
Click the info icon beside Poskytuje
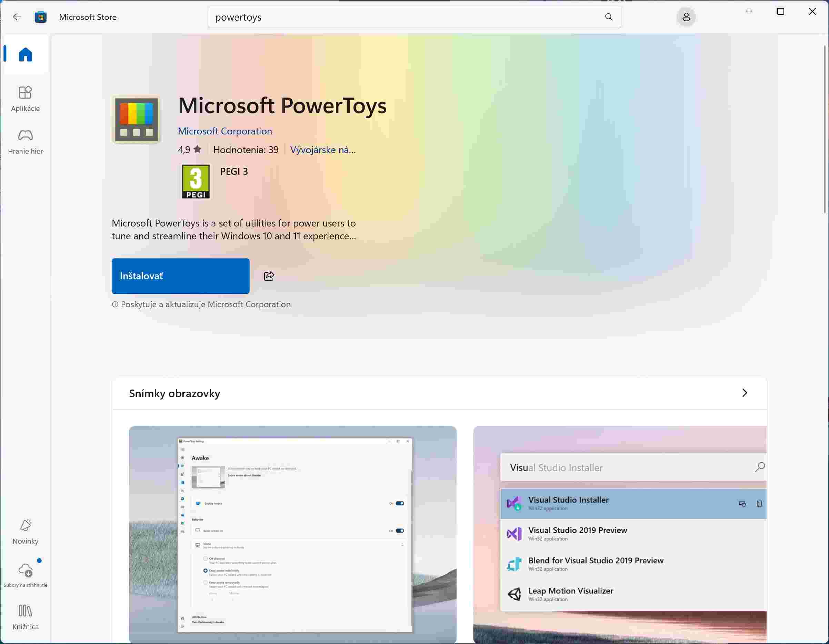[115, 304]
